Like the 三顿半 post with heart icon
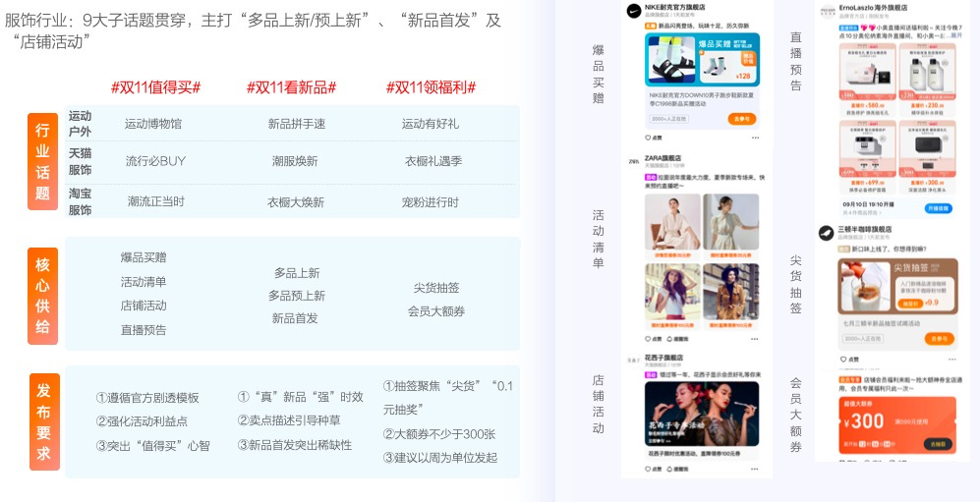980x502 pixels. [843, 359]
